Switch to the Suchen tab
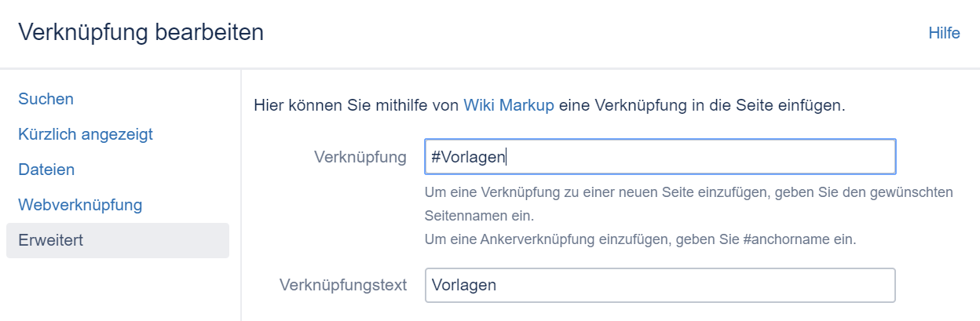Image resolution: width=980 pixels, height=321 pixels. click(x=46, y=99)
